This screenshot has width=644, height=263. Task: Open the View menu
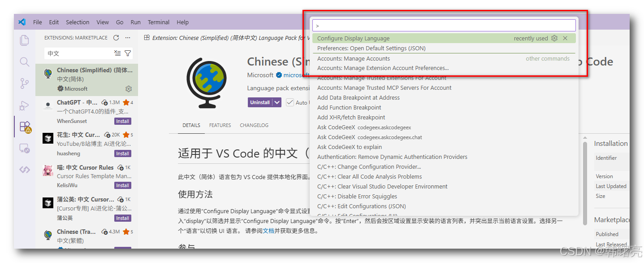pos(103,22)
